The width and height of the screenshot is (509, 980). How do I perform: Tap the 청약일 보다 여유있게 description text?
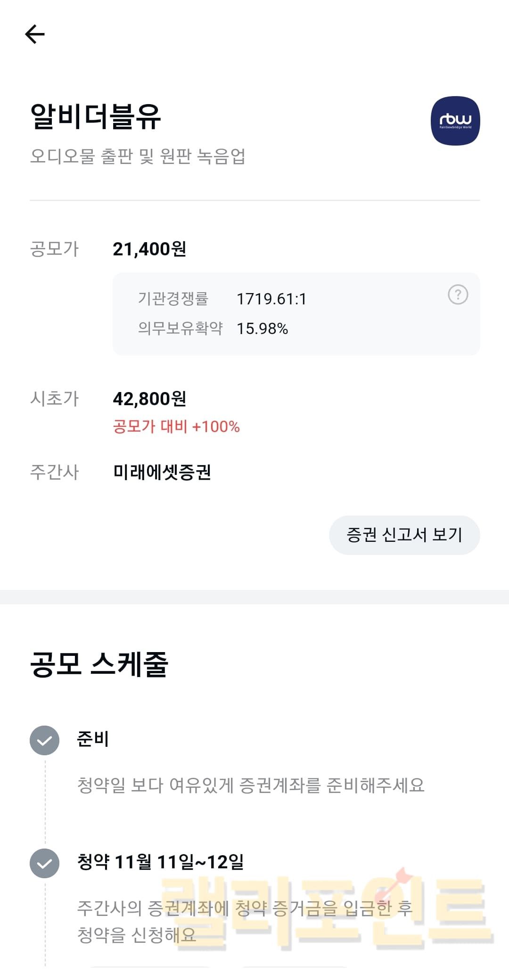(x=251, y=785)
